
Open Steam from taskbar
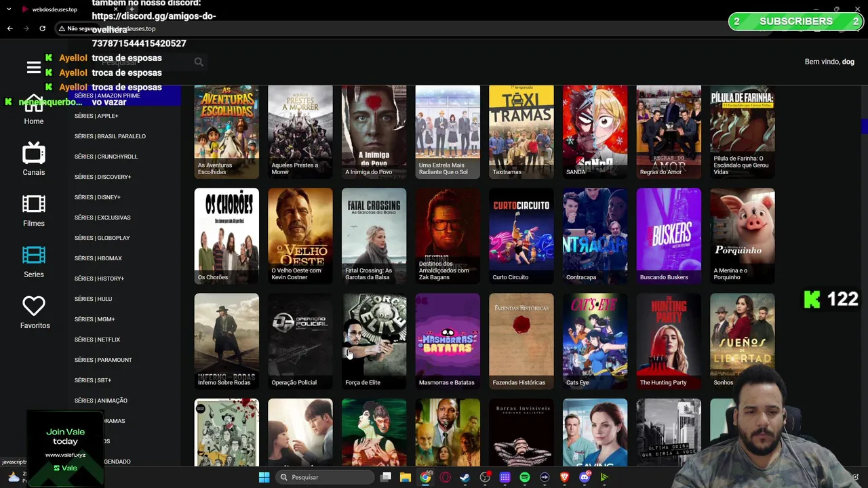click(465, 477)
